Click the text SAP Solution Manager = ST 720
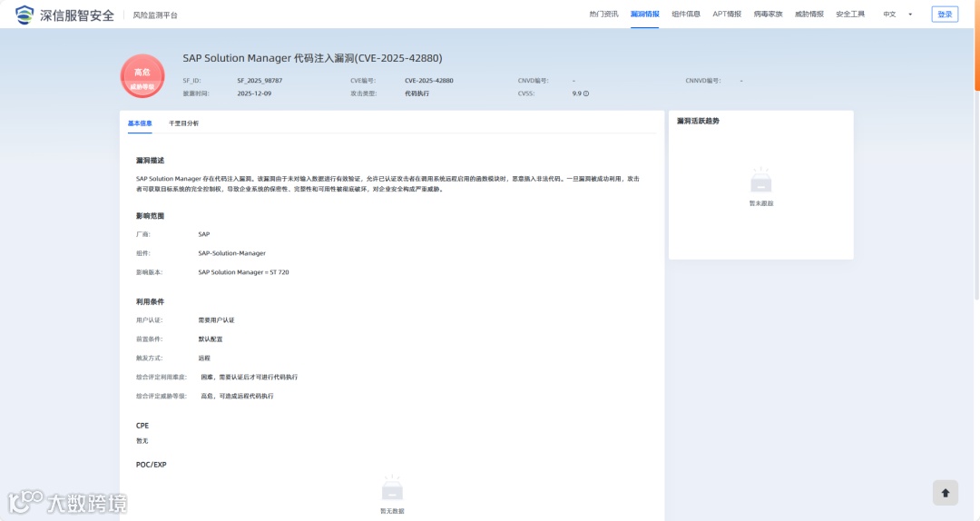980x521 pixels. click(243, 272)
